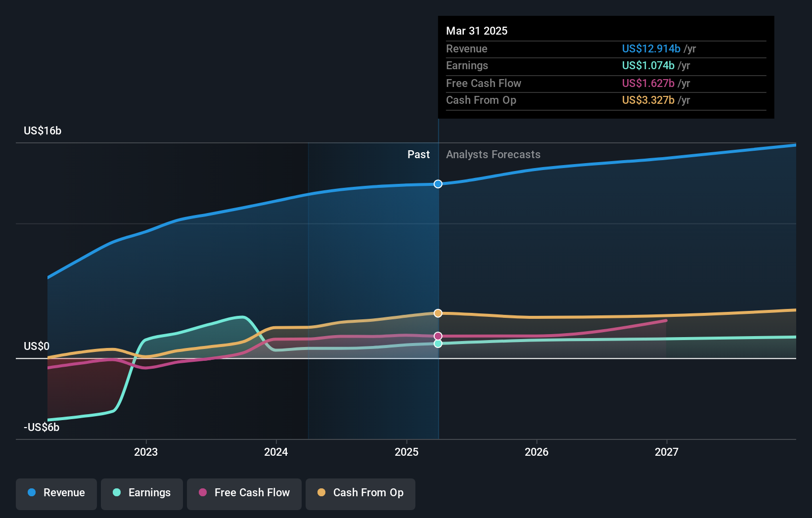
Task: Click the Cash From Op tooltip row label
Action: click(481, 100)
